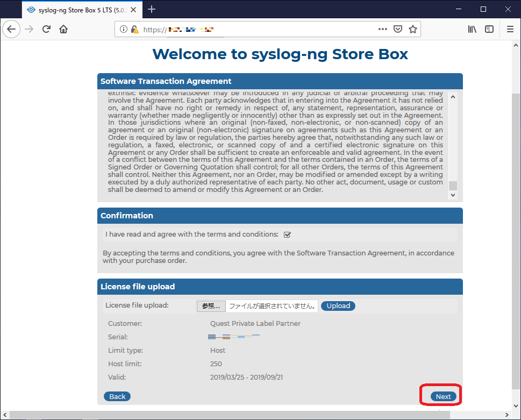Click the no-file-selected text field

tap(272, 306)
